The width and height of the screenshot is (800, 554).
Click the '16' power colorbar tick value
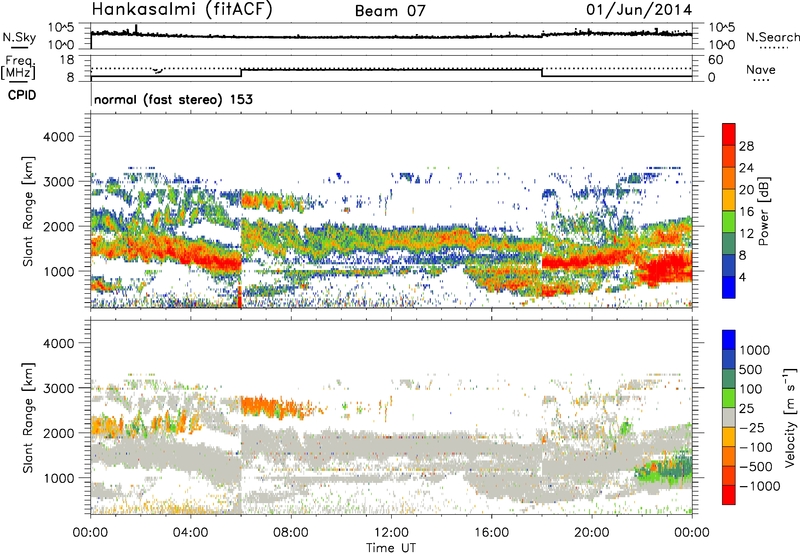[746, 212]
